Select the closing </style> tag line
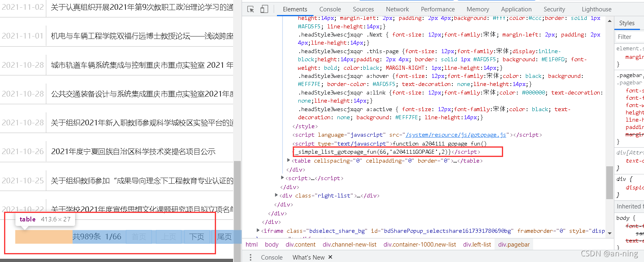 (x=305, y=126)
